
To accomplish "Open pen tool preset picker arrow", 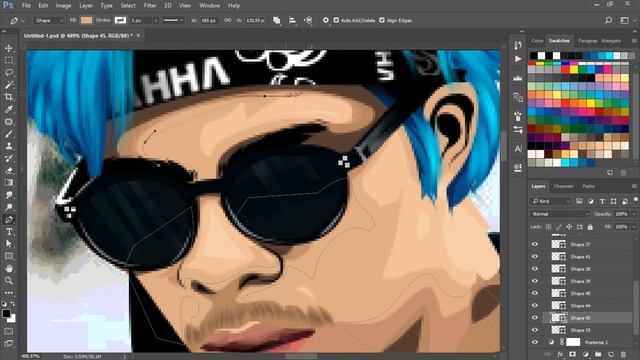I will pyautogui.click(x=23, y=20).
